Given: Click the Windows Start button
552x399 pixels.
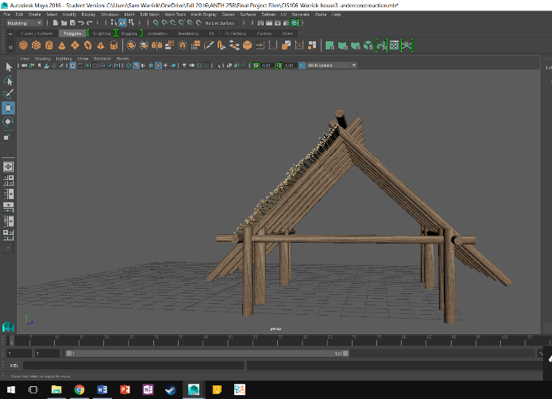Looking at the screenshot, I should pos(11,389).
